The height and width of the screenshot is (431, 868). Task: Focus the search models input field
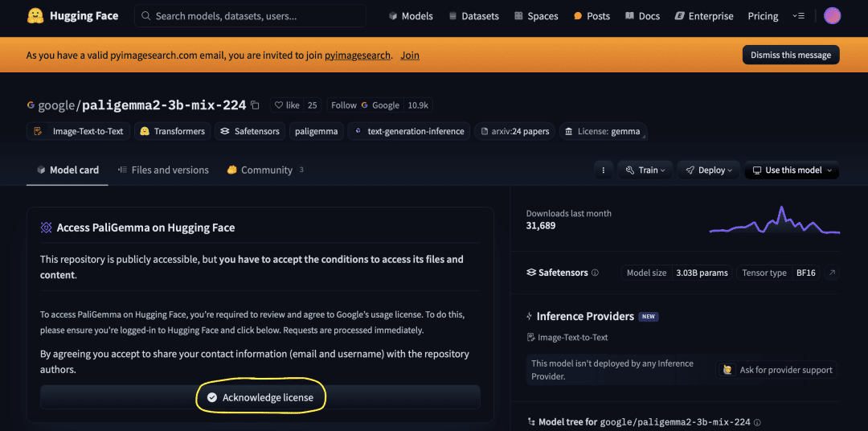pos(250,16)
